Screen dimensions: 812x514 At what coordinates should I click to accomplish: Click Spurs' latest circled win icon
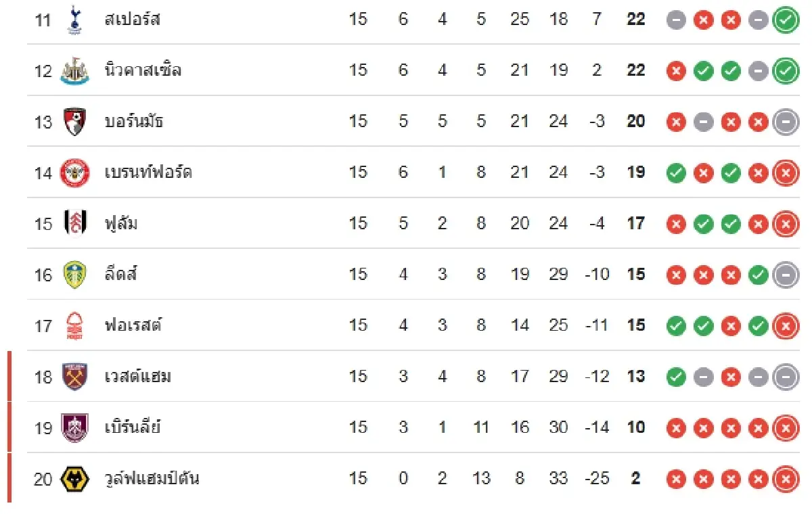point(786,20)
